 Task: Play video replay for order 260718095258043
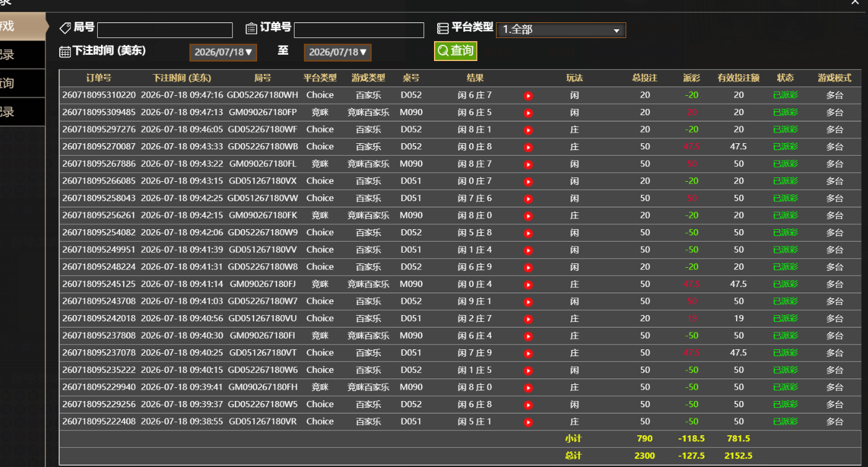(x=528, y=199)
